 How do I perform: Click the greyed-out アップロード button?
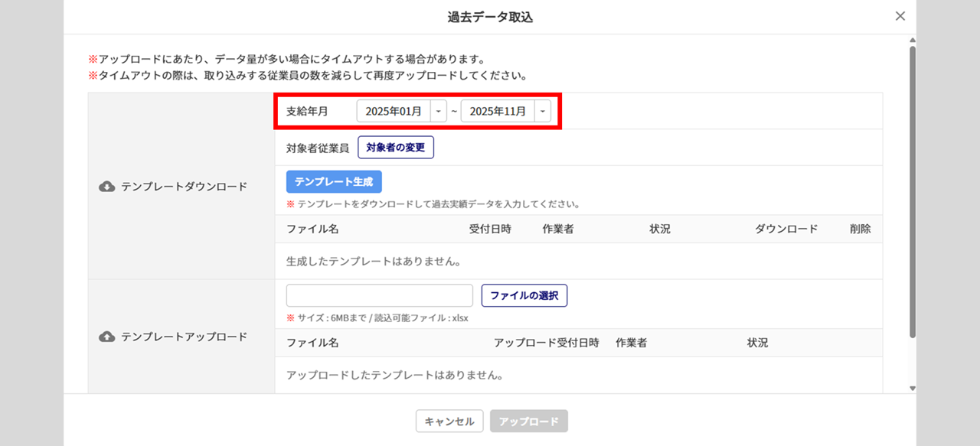529,422
